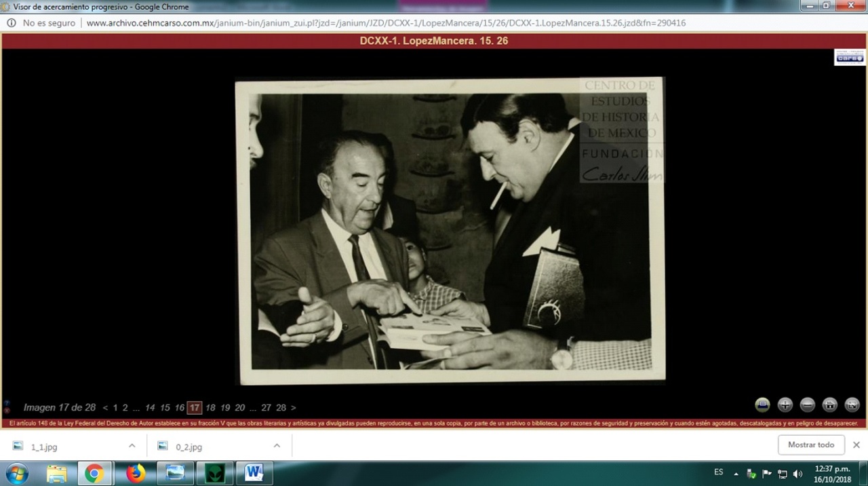868x486 pixels.
Task: Click the print icon in viewer controls
Action: pos(762,405)
